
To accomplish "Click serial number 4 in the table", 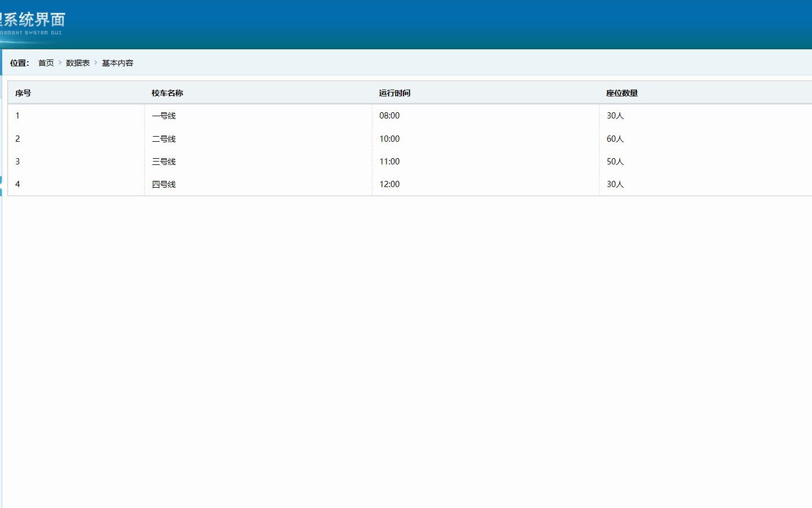I will 18,184.
